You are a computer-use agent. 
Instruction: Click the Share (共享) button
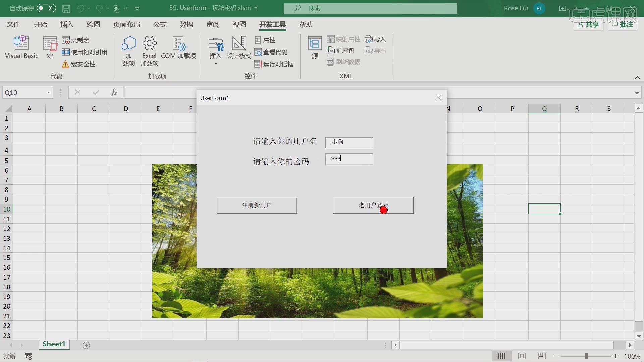pos(588,25)
